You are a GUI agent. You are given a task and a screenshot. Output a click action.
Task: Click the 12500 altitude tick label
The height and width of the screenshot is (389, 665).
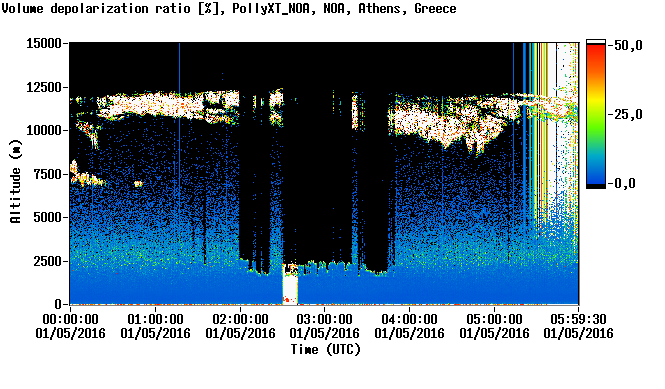[x=44, y=87]
